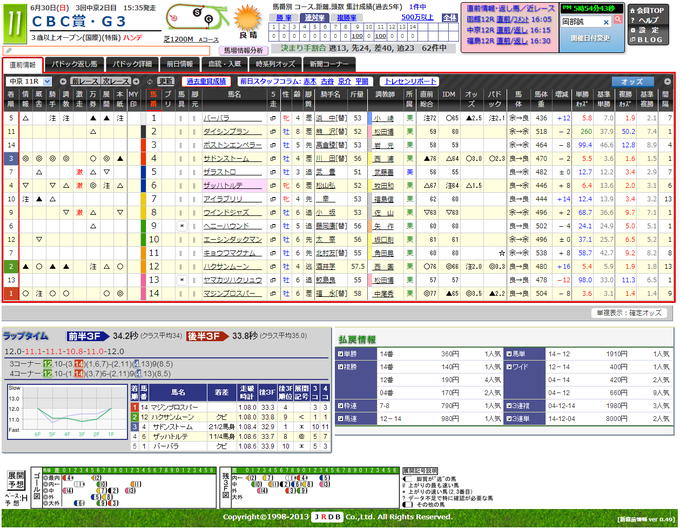
Task: Collapse the table with the round up-arrow icon
Action: [x=667, y=82]
